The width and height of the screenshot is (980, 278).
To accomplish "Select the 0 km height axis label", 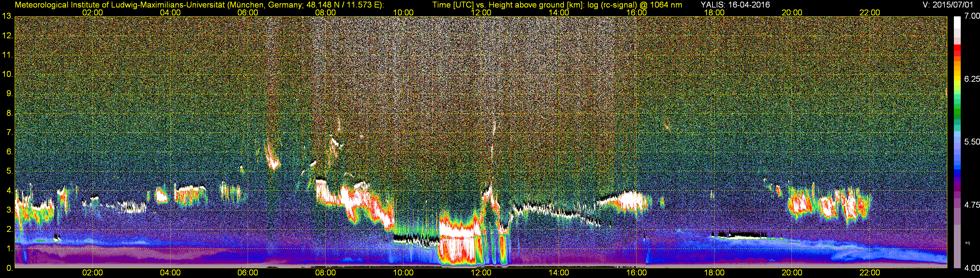I will pyautogui.click(x=9, y=268).
